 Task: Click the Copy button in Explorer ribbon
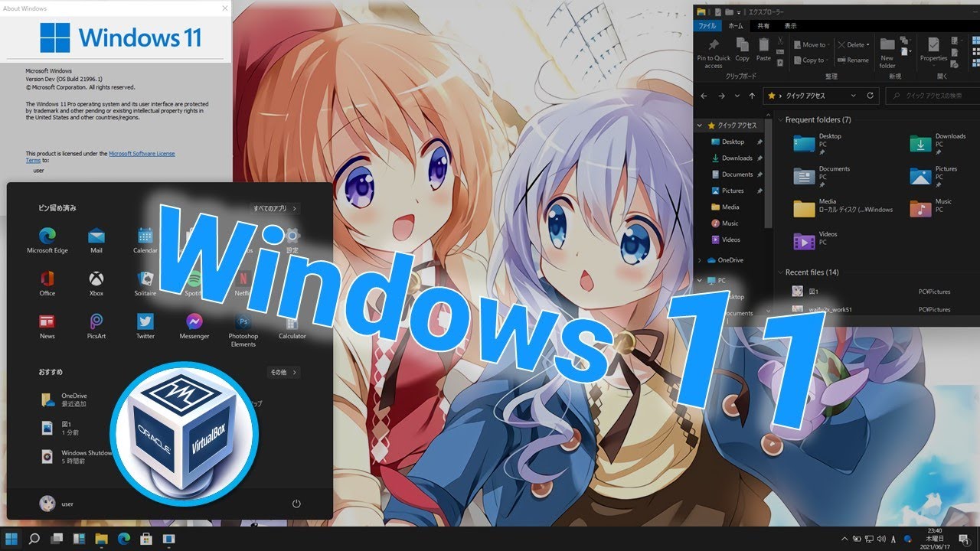coord(743,50)
